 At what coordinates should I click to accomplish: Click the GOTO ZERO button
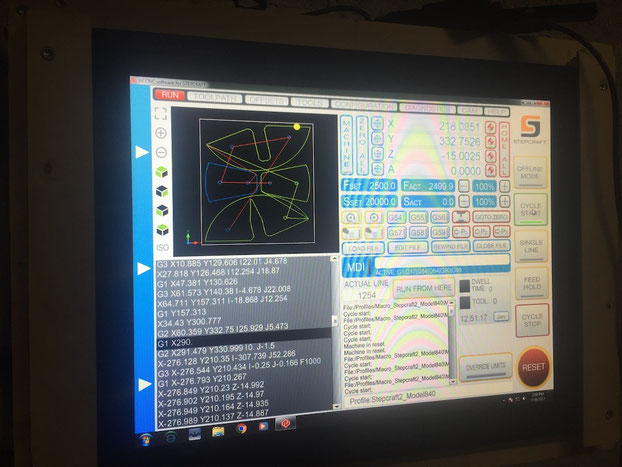pos(491,217)
